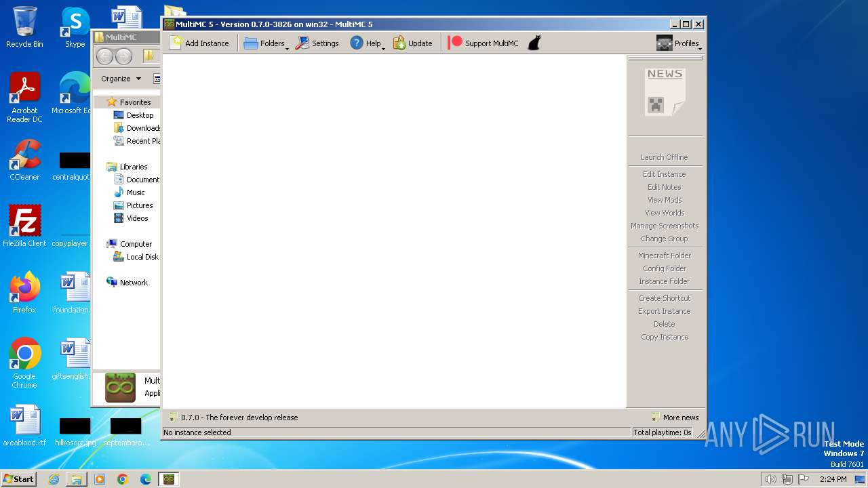Click volume speaker icon in system tray
This screenshot has height=488, width=868.
click(x=770, y=479)
